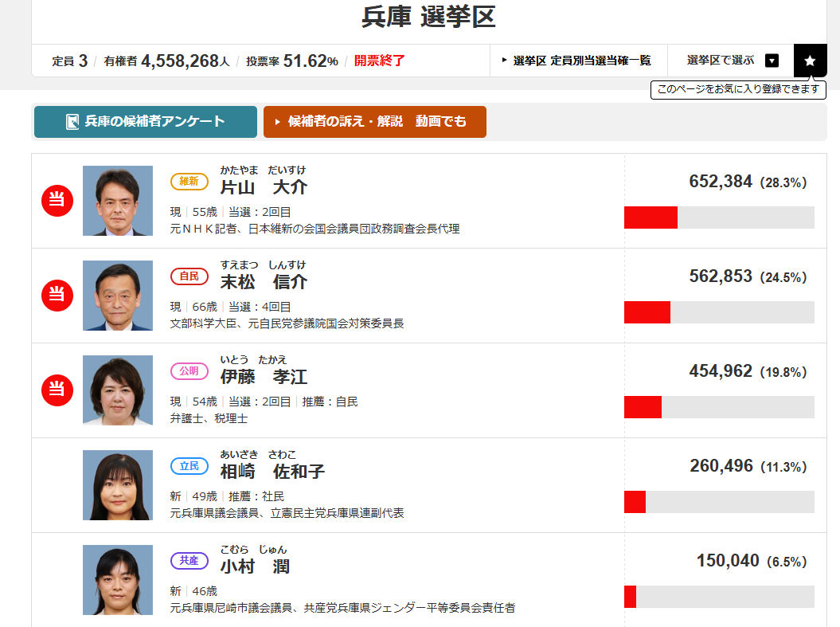840x627 pixels.
Task: Select candidate name 末松 信介
Action: (x=264, y=282)
